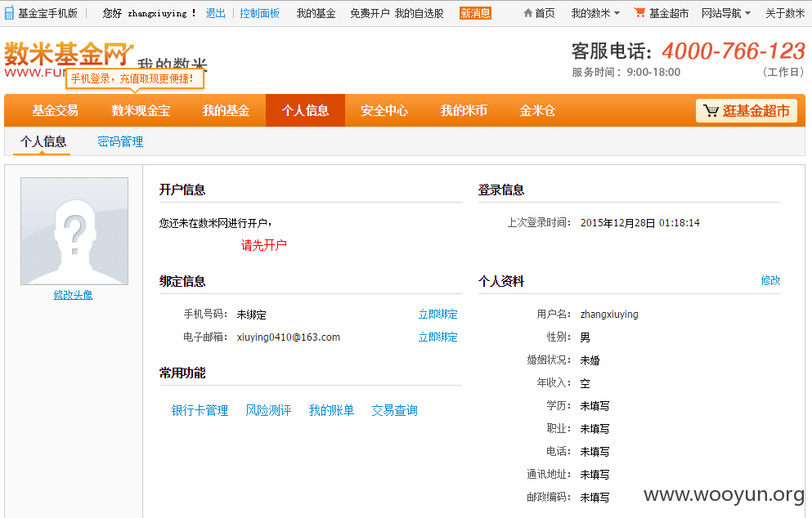Open 交易查询 shortcut

(x=395, y=410)
